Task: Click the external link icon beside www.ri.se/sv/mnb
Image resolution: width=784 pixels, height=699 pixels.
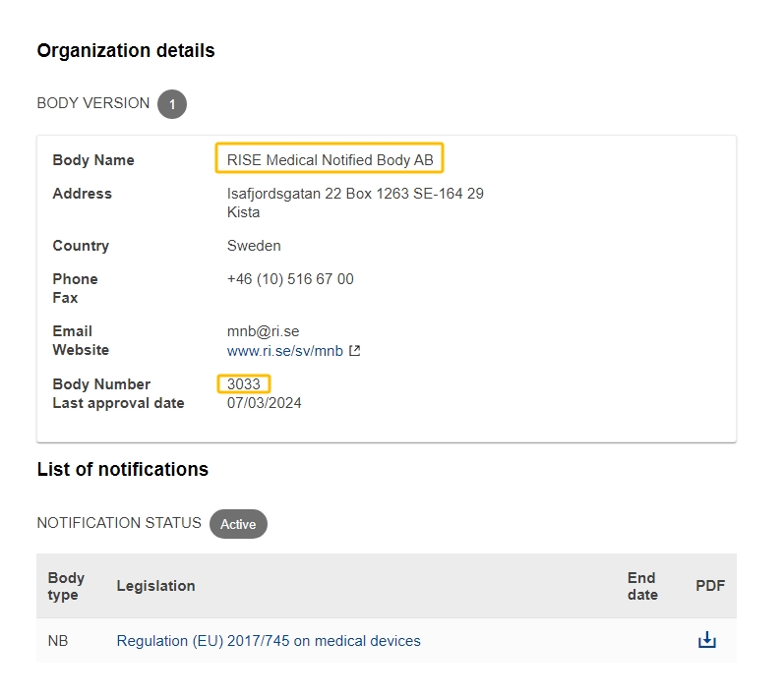Action: click(354, 351)
